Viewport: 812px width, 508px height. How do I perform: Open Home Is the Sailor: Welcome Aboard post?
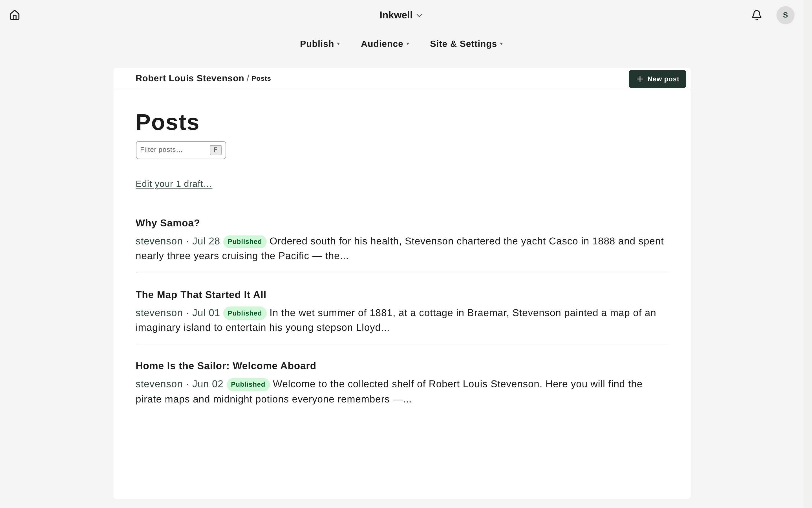(226, 366)
